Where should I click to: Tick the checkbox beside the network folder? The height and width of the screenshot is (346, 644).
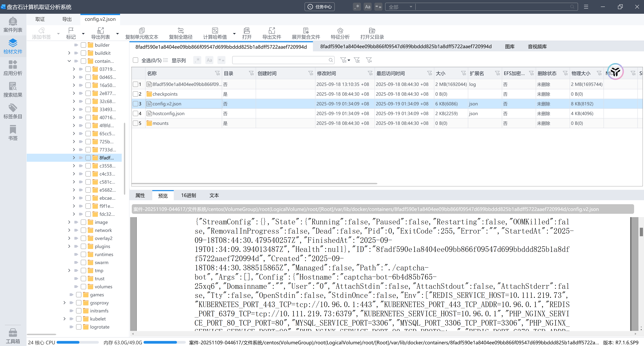83,230
